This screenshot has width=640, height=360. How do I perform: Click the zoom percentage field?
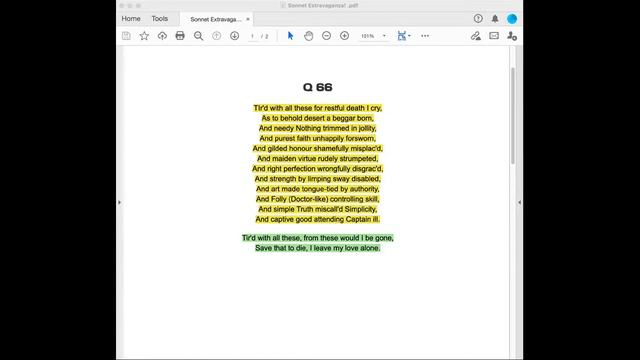[x=368, y=36]
